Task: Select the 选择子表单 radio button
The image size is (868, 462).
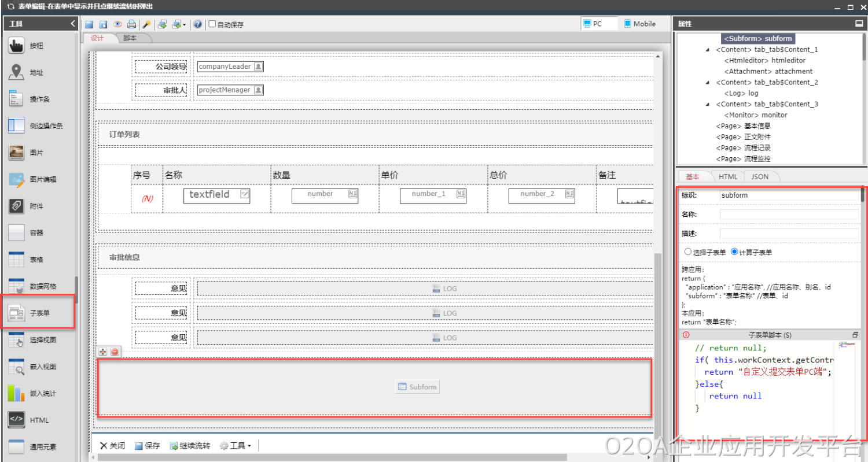Action: tap(688, 252)
